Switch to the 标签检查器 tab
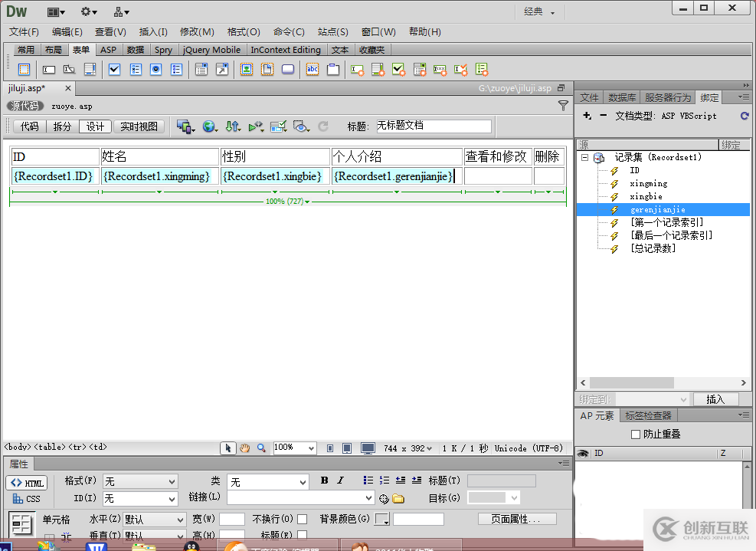756x551 pixels. click(x=648, y=415)
